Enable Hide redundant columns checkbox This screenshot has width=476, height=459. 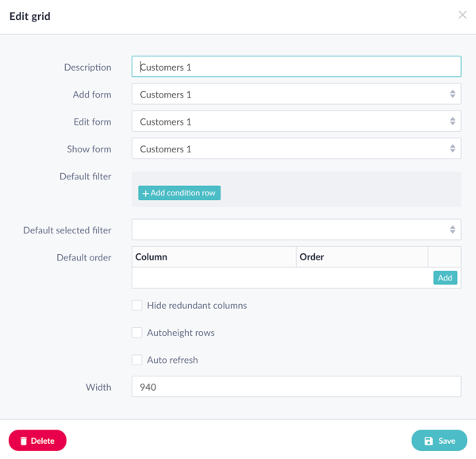(x=137, y=305)
